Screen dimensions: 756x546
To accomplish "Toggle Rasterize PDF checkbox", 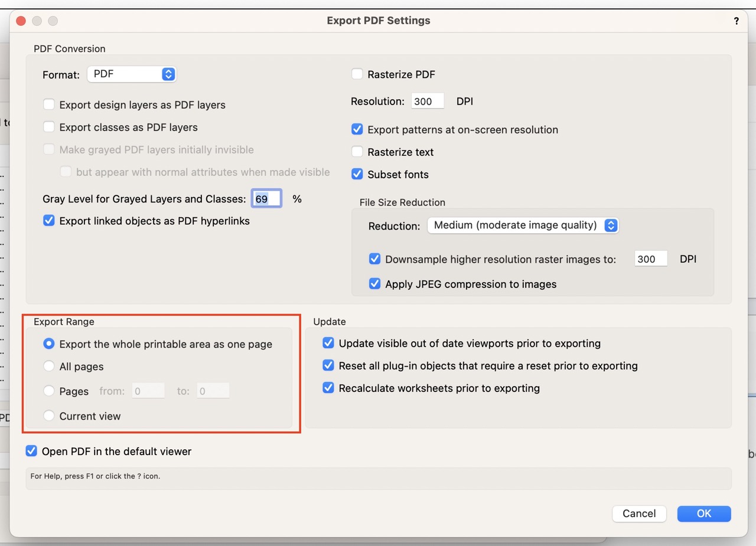I will 357,74.
